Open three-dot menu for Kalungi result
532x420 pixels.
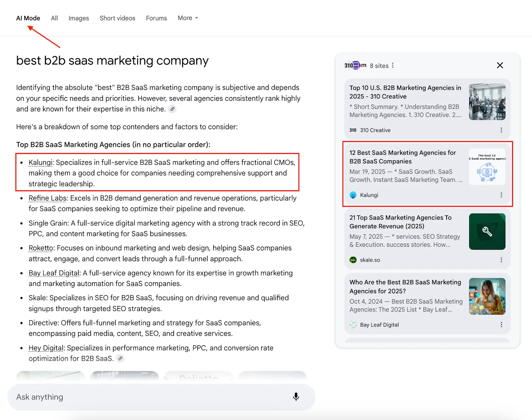coord(501,195)
